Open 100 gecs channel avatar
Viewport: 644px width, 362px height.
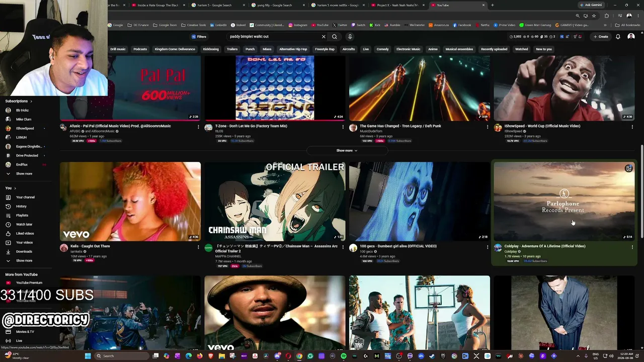tap(353, 248)
